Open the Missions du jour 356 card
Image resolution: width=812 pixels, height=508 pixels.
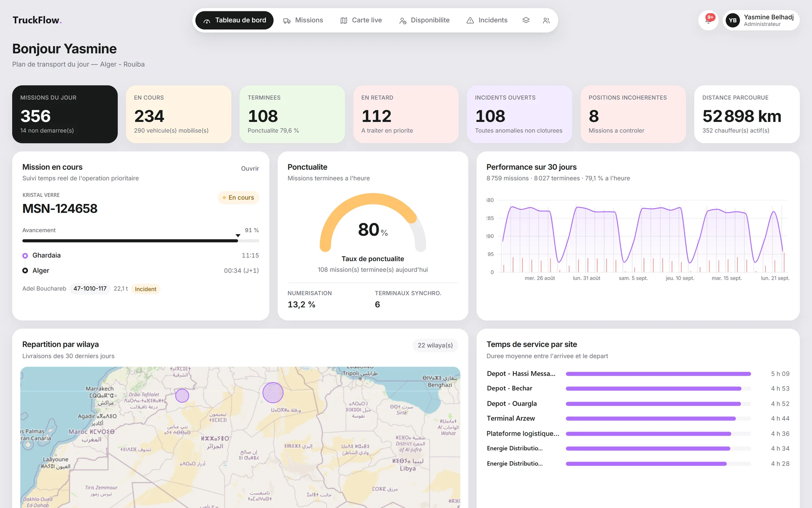[65, 114]
